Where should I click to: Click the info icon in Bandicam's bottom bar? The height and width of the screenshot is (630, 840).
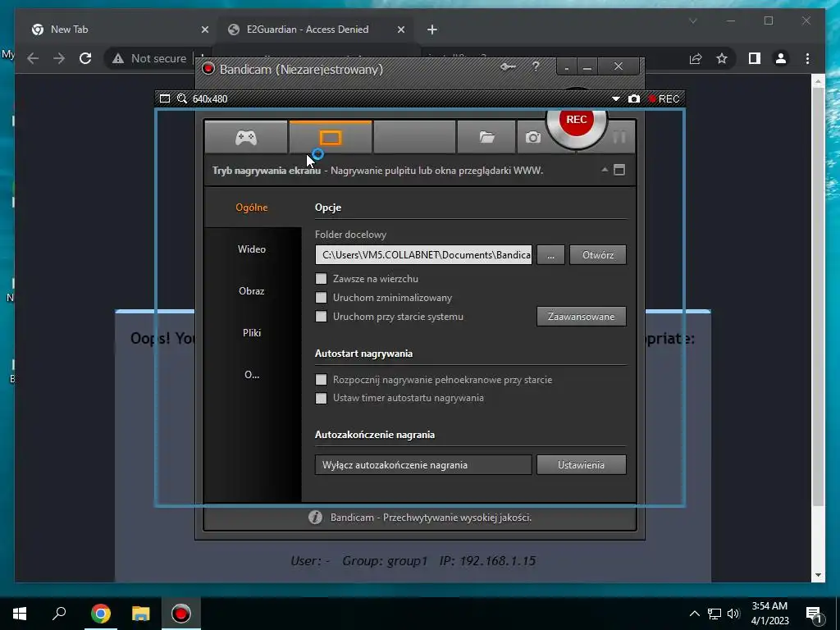click(x=315, y=518)
